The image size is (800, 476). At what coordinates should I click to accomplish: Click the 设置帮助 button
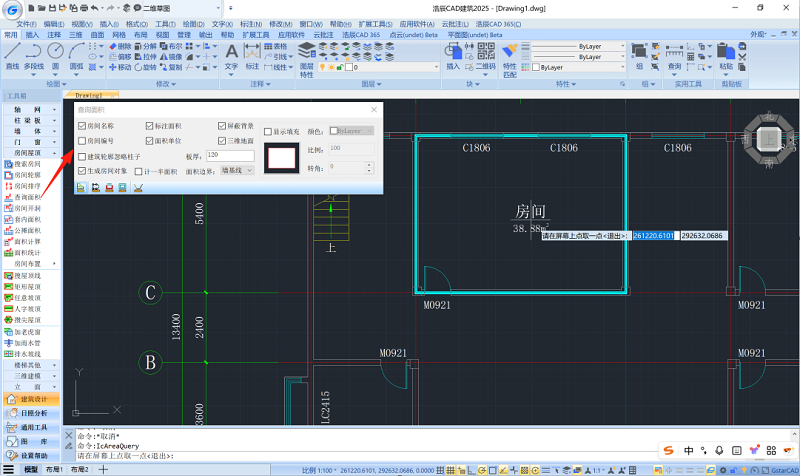point(30,454)
